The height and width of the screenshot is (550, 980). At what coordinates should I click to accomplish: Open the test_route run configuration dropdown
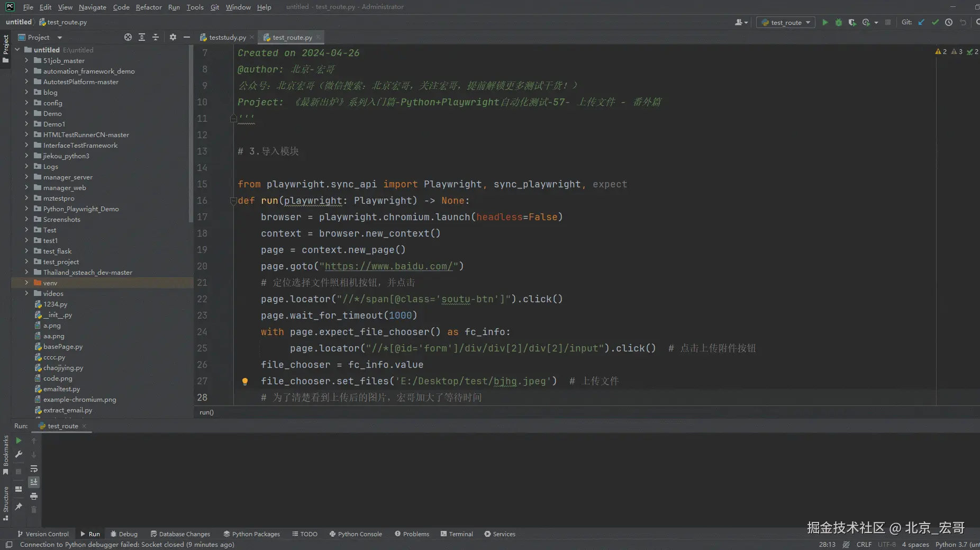[x=786, y=22]
